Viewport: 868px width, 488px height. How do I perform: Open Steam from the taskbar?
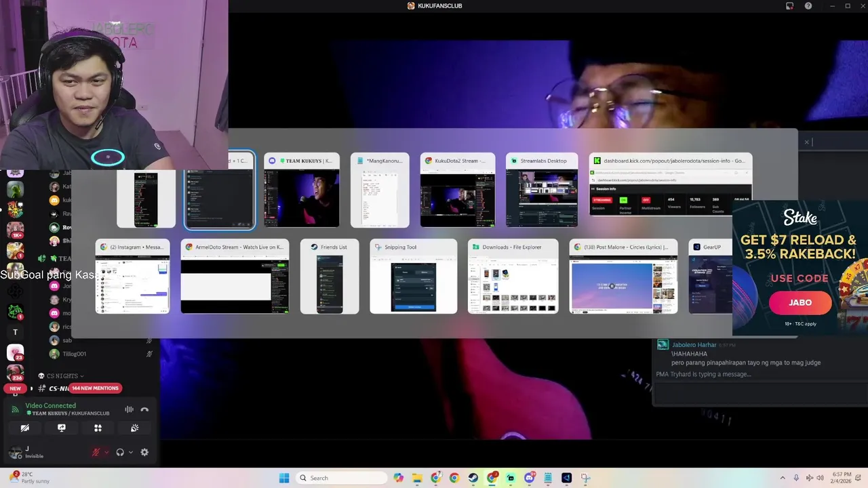click(473, 478)
